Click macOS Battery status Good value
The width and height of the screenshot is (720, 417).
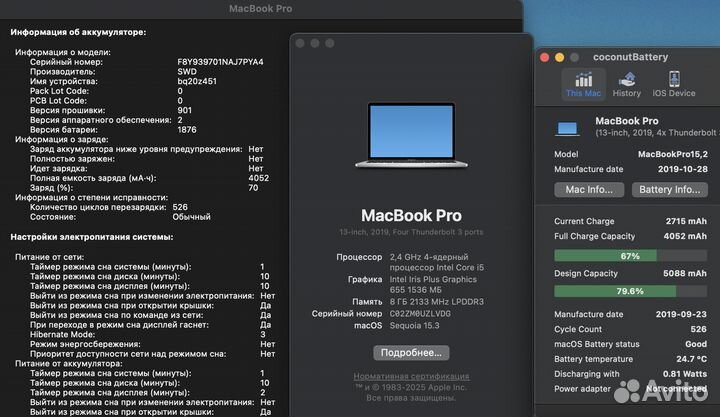click(696, 344)
